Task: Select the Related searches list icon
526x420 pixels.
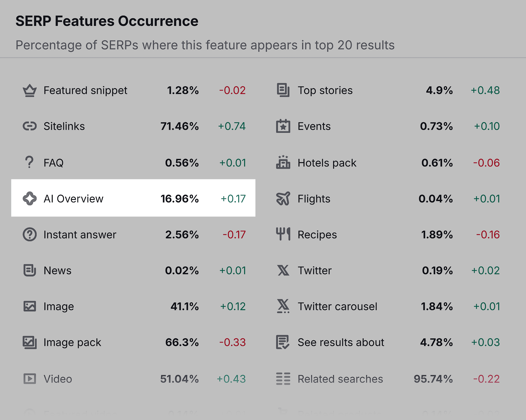Action: pos(283,379)
